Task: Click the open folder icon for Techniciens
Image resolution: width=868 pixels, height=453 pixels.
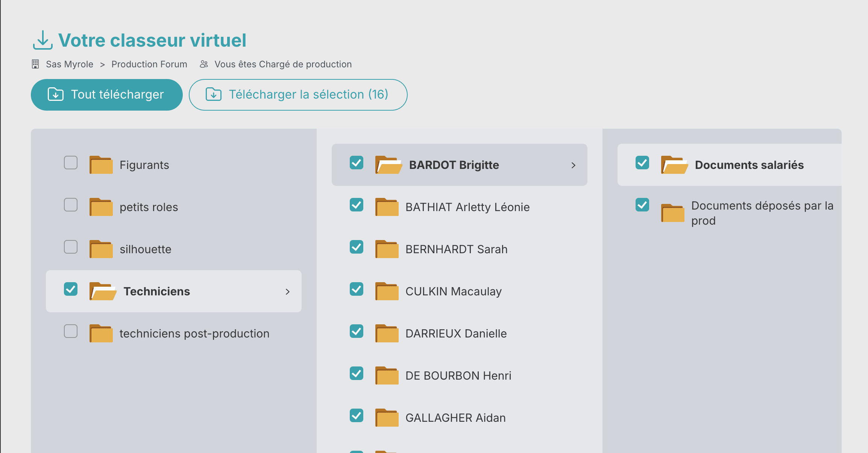Action: (103, 291)
